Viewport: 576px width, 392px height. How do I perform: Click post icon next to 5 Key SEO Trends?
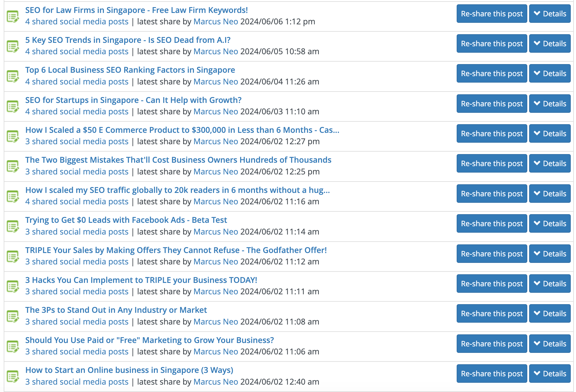(x=13, y=46)
